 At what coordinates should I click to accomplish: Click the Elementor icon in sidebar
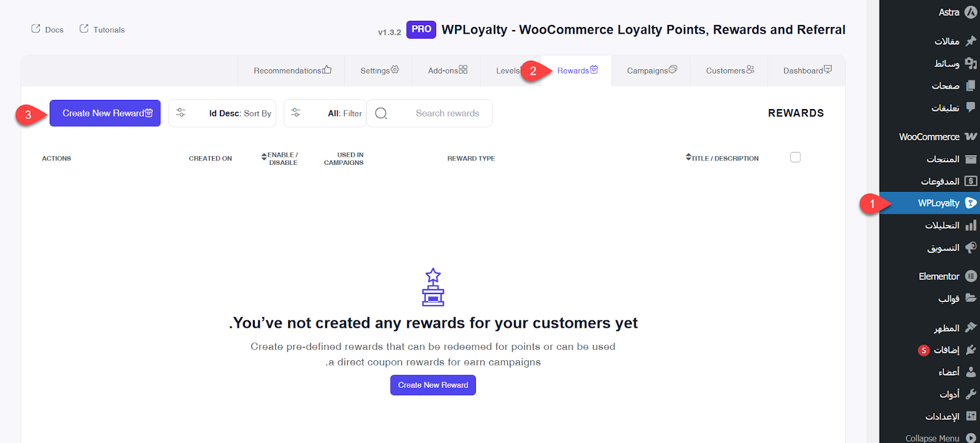tap(971, 276)
